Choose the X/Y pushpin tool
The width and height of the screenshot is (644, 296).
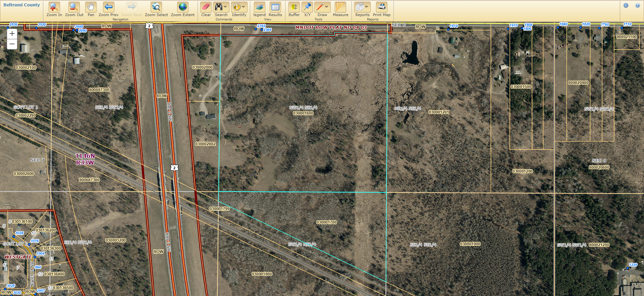pyautogui.click(x=307, y=7)
